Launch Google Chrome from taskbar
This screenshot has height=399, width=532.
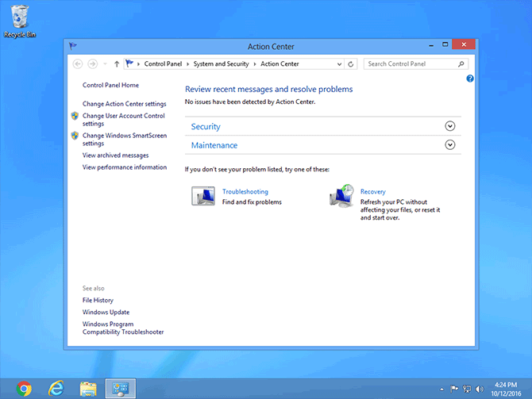pos(24,389)
